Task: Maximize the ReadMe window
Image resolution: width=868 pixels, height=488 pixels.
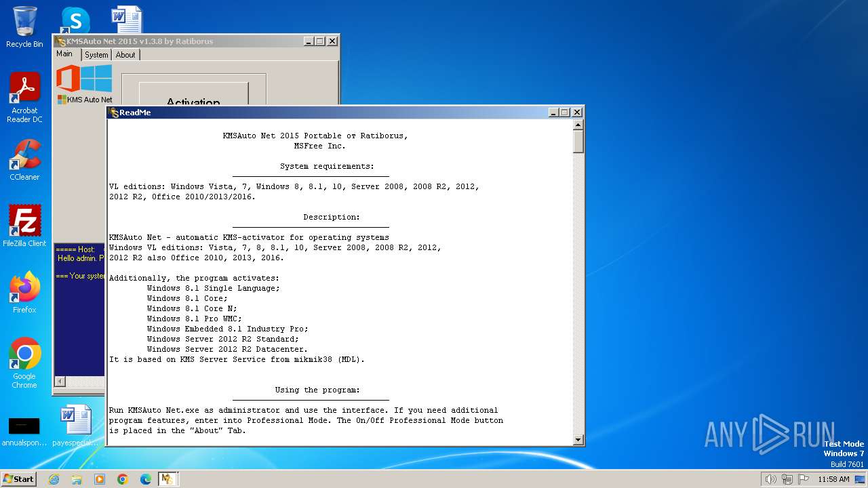Action: [565, 113]
